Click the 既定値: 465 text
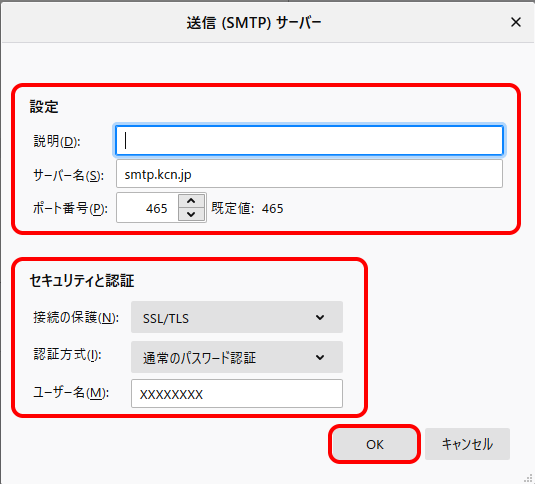535x484 pixels. (x=247, y=208)
